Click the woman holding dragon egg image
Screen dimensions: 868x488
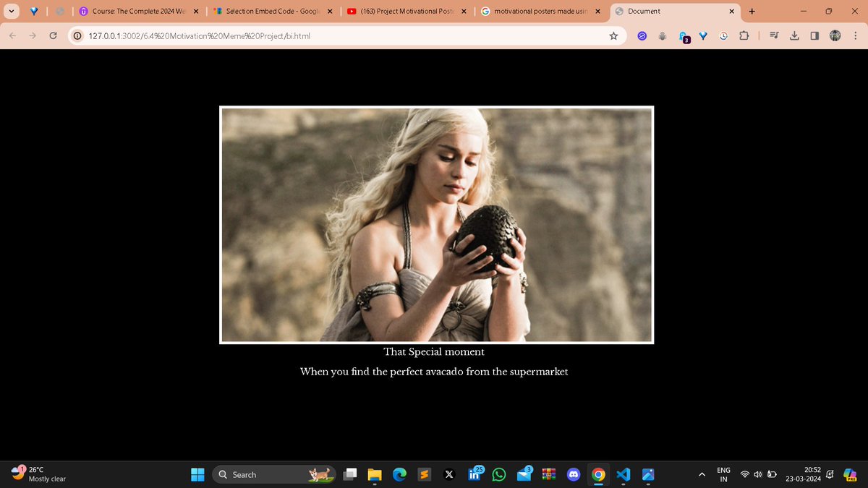pos(437,225)
